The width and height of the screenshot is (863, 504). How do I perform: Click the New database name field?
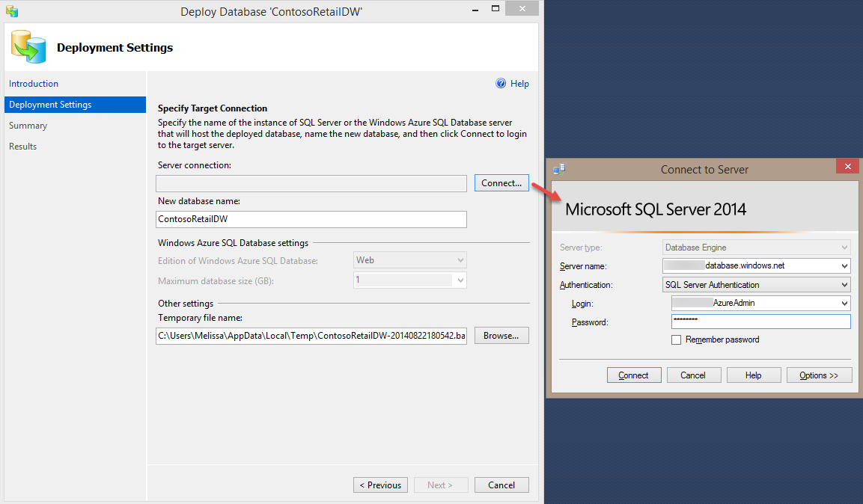tap(311, 219)
